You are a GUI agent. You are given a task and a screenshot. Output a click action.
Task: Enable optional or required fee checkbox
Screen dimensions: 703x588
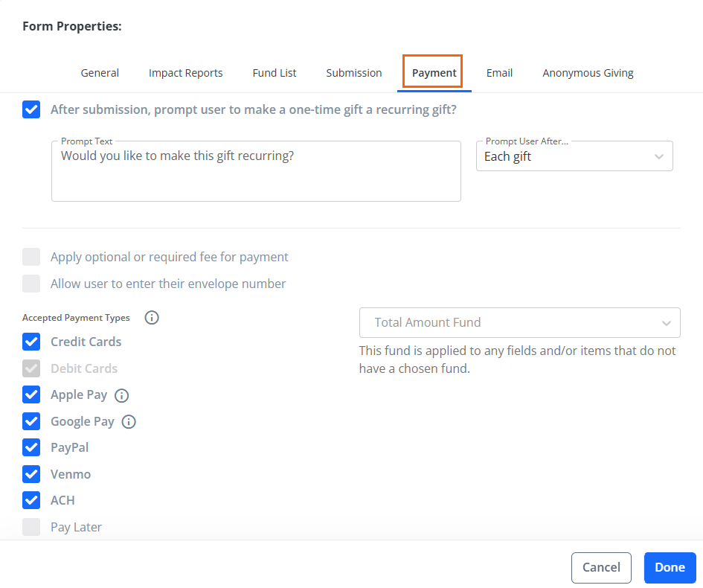pos(31,257)
